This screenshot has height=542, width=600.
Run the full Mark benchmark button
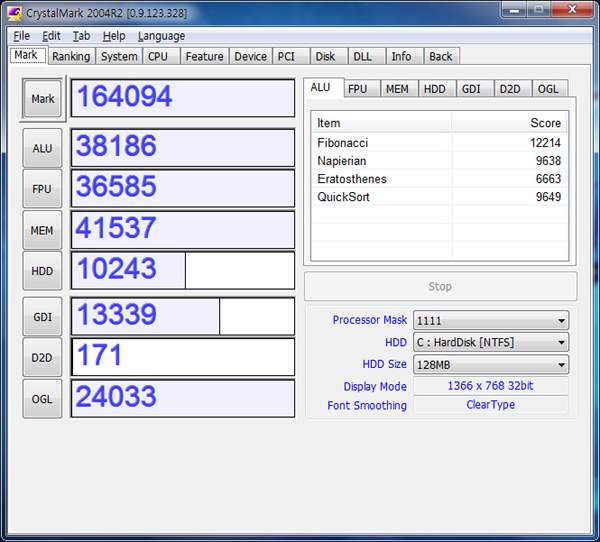(x=42, y=99)
